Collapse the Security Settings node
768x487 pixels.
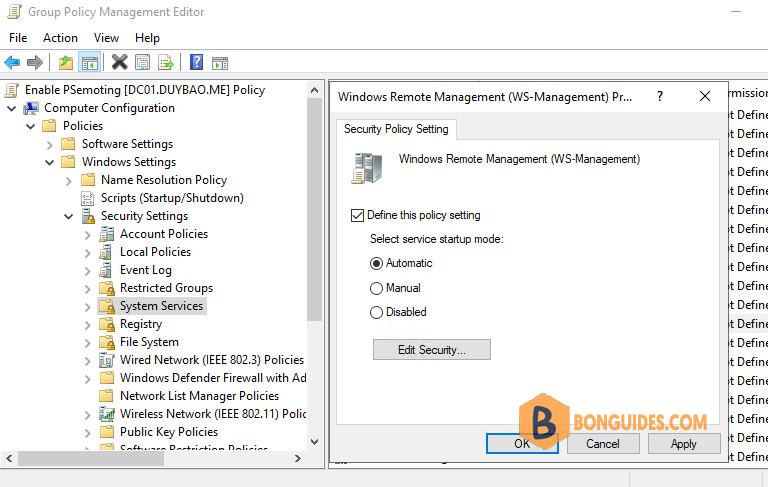69,217
